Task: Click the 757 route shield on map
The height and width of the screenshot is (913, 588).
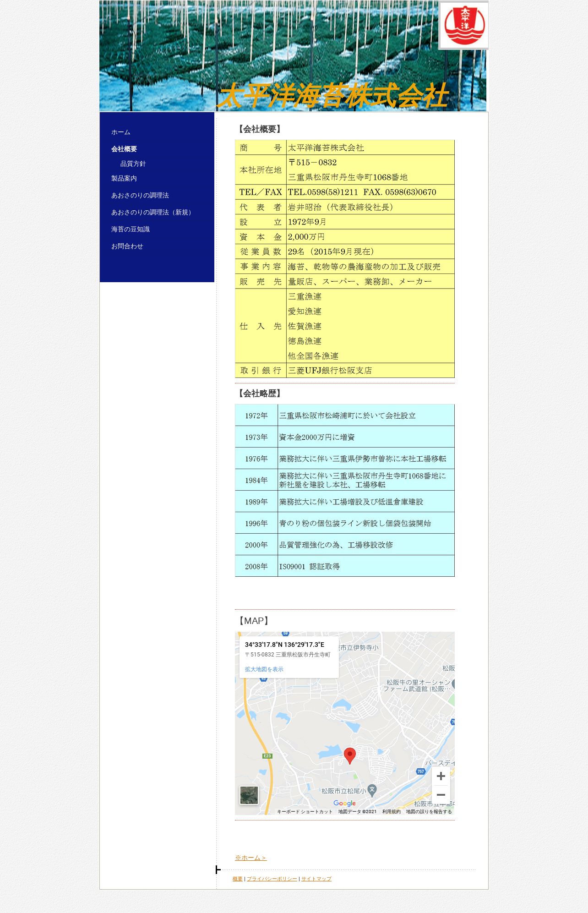Action: tap(421, 771)
